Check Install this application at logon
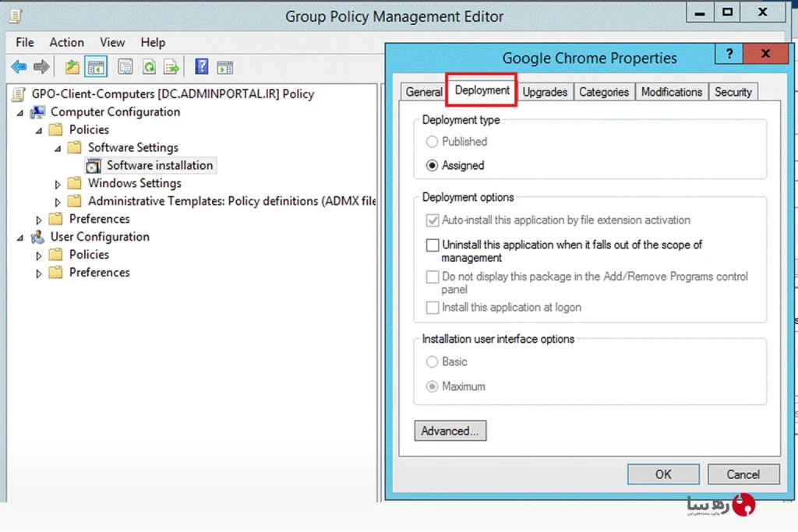Screen dimensions: 798x532 click(x=433, y=308)
